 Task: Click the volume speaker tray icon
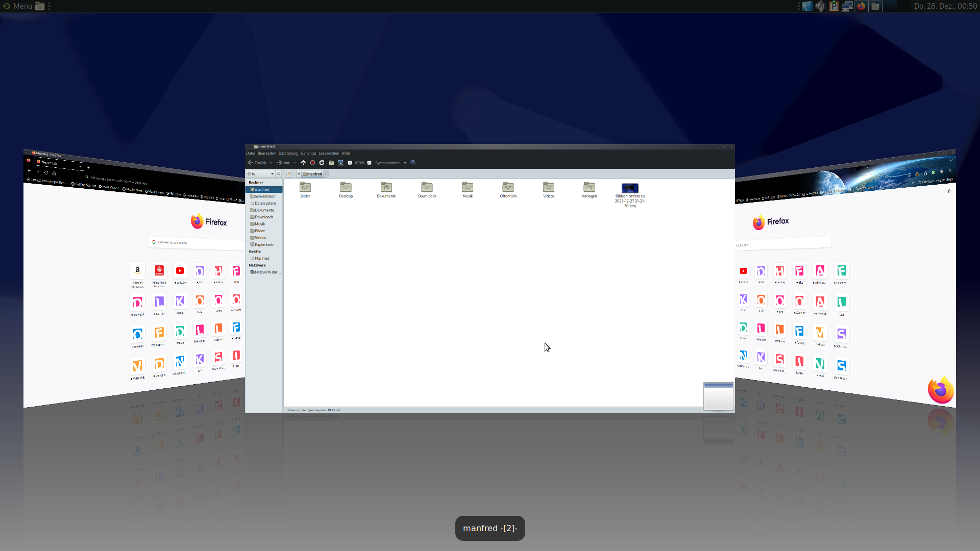pyautogui.click(x=820, y=6)
